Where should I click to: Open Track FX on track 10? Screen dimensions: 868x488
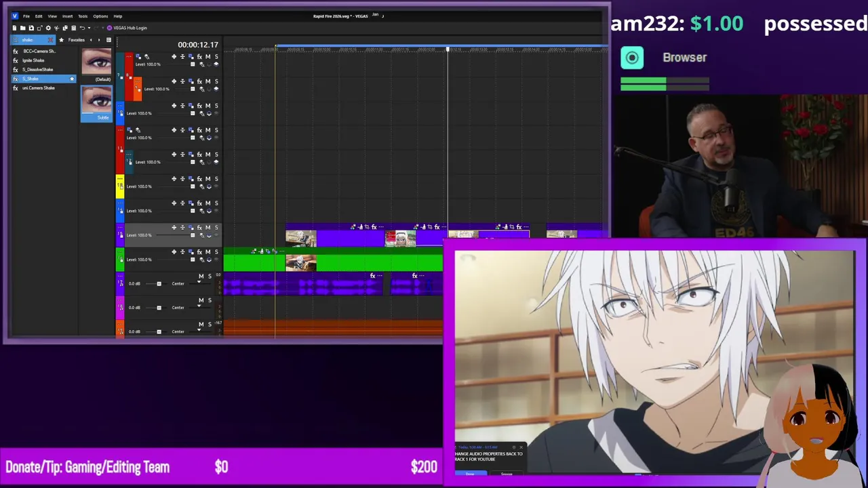[x=199, y=106]
